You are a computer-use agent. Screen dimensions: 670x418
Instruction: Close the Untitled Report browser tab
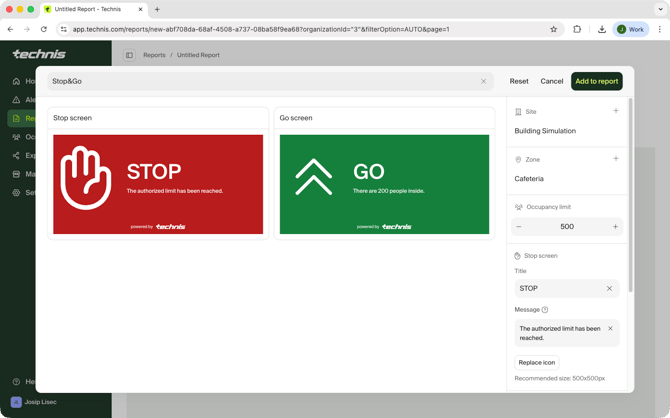pos(140,9)
